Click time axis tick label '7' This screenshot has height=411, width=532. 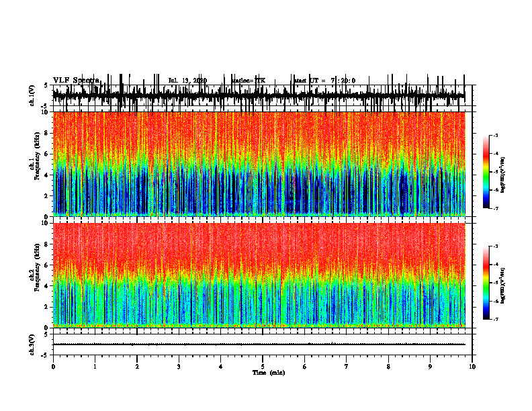point(347,367)
